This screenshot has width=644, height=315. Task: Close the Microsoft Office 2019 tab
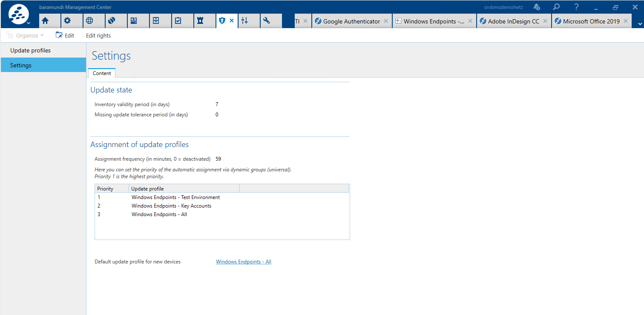pyautogui.click(x=626, y=21)
